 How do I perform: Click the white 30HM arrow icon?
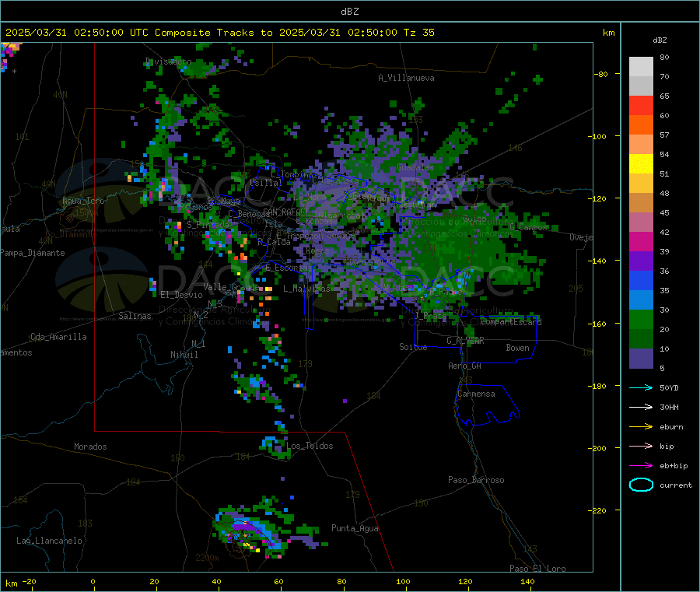[x=641, y=407]
